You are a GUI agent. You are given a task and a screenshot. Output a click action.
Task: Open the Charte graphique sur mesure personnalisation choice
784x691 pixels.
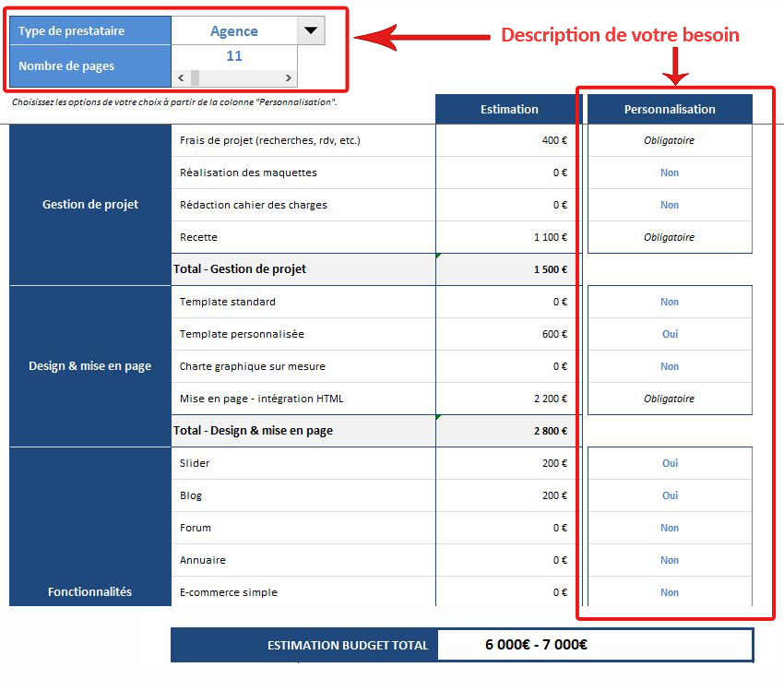tap(670, 366)
